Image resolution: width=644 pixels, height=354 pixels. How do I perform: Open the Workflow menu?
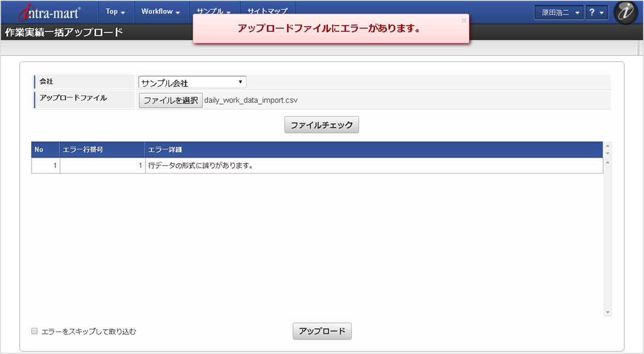click(x=160, y=11)
